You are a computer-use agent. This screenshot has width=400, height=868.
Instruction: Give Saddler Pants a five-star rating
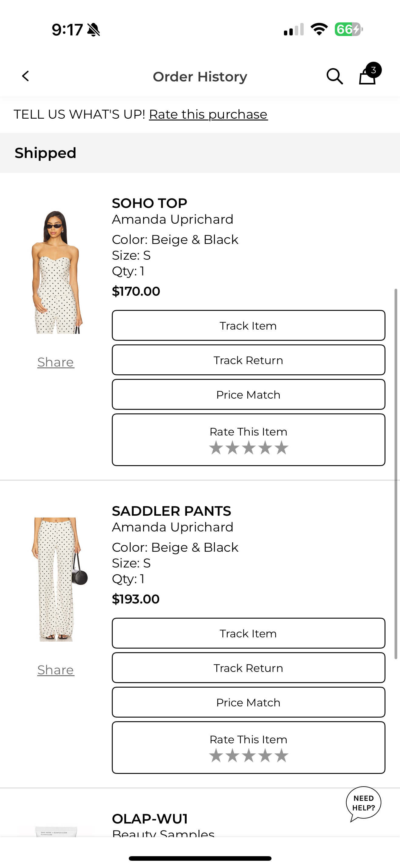coord(282,756)
